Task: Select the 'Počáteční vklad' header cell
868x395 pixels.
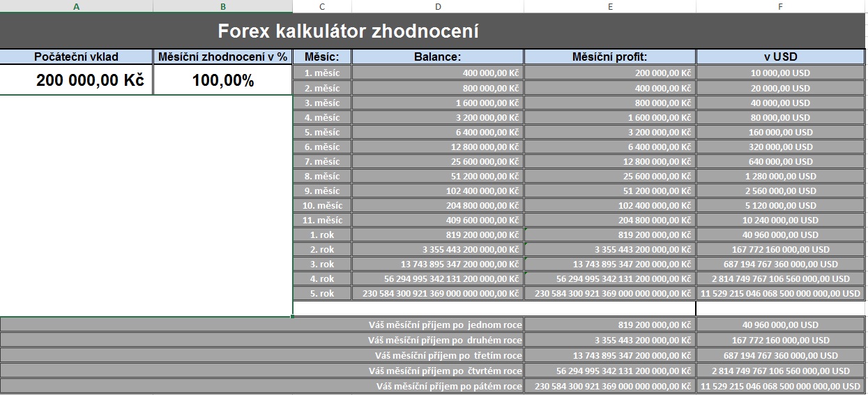Action: 76,57
